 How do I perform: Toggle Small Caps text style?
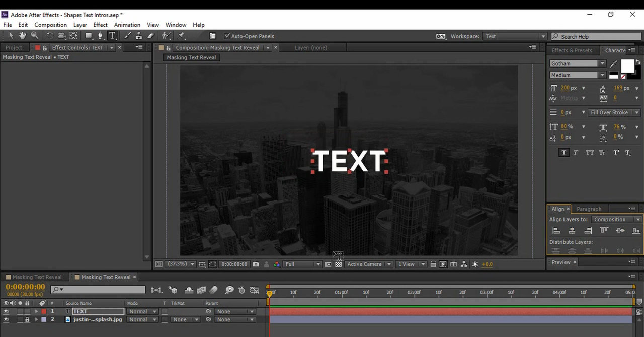(602, 152)
